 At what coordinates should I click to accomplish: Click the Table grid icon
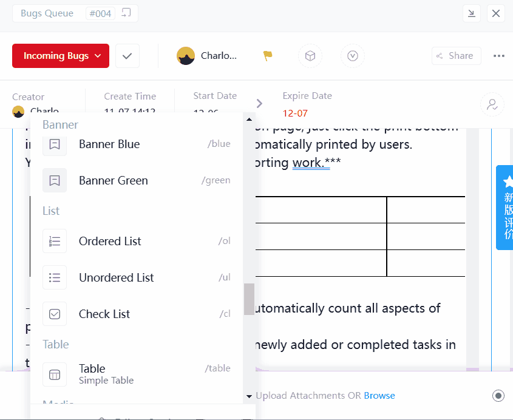tap(55, 374)
